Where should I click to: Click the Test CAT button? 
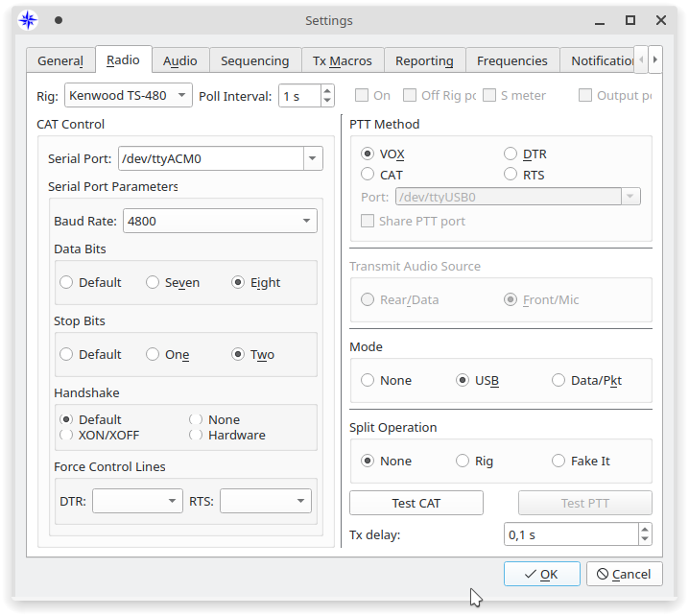(x=416, y=504)
